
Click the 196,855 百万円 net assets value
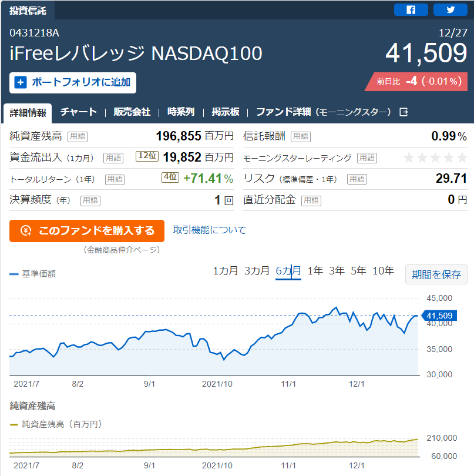(x=194, y=136)
